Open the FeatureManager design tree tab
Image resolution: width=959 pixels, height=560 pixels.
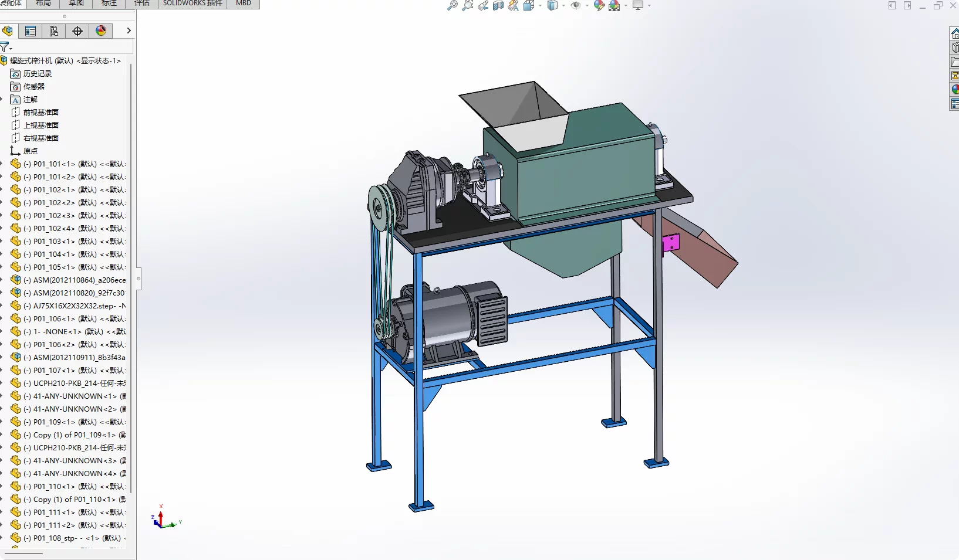pyautogui.click(x=8, y=31)
